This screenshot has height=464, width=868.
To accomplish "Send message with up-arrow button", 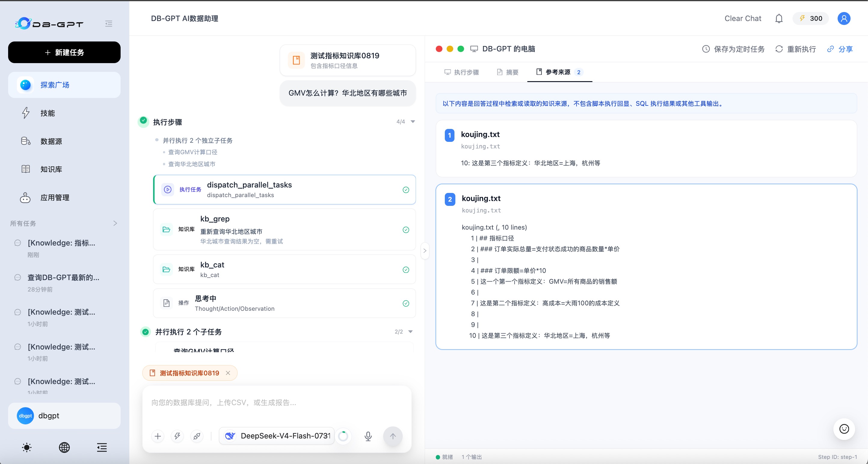I will tap(393, 436).
